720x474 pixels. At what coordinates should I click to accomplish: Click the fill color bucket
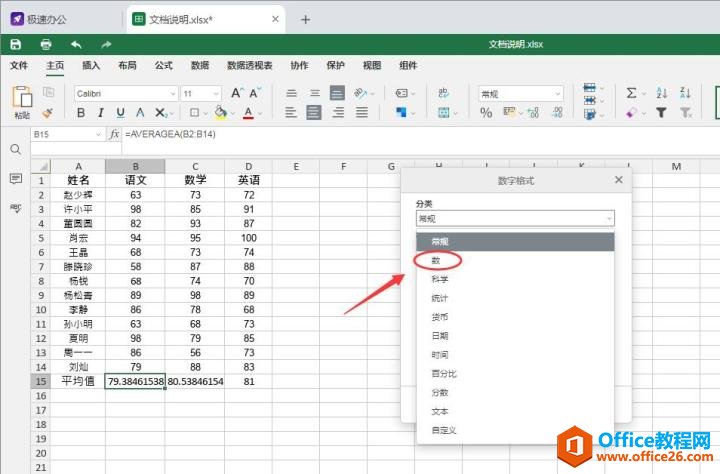click(x=221, y=112)
